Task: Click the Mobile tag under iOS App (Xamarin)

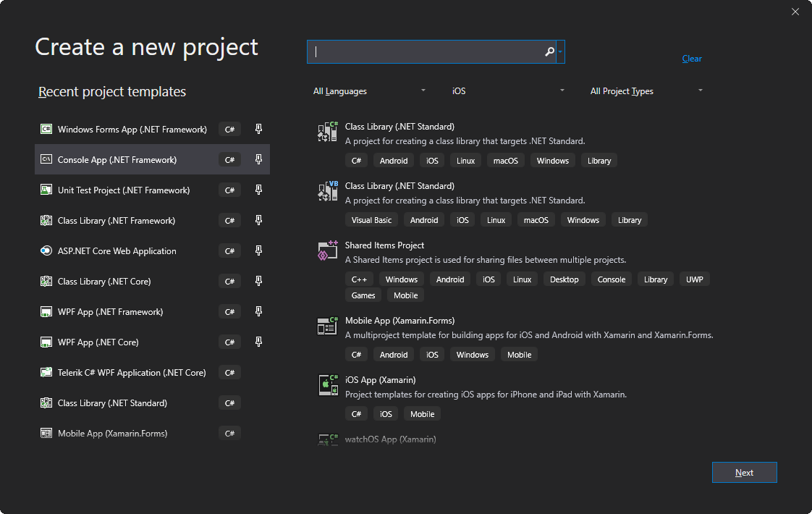Action: 422,414
